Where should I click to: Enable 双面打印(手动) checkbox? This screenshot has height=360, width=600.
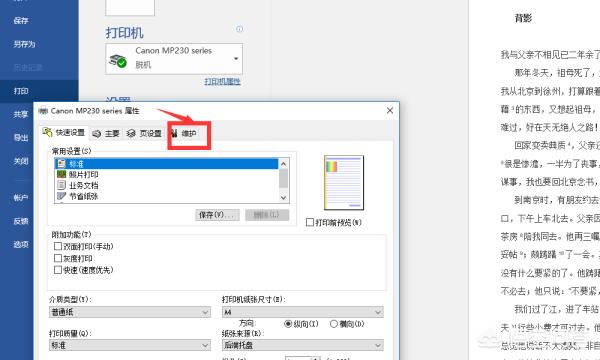[x=58, y=246]
